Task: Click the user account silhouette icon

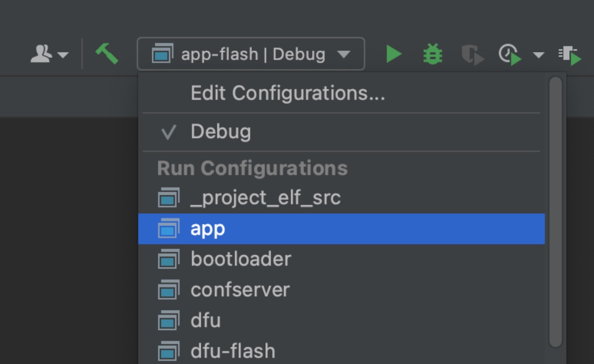Action: (41, 54)
